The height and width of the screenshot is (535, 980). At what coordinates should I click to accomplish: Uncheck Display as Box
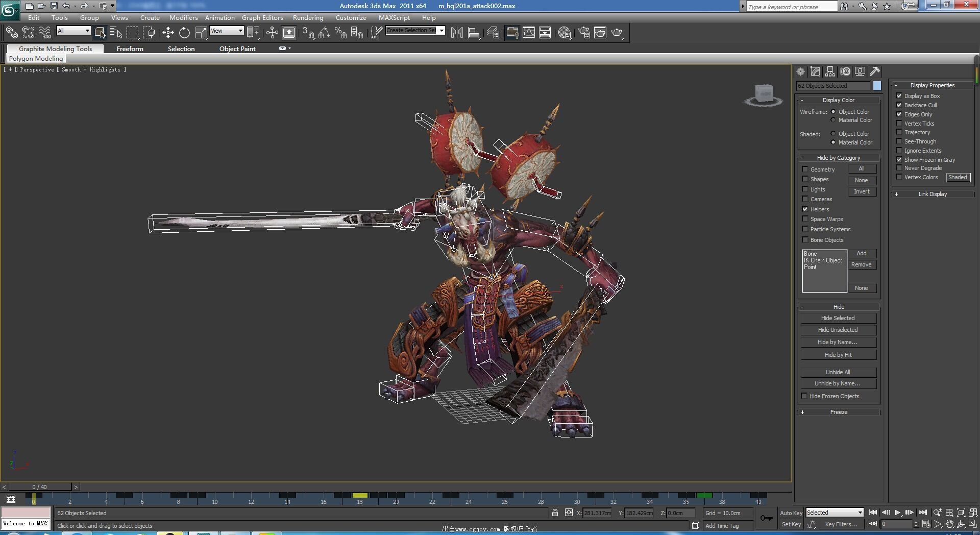(x=899, y=96)
